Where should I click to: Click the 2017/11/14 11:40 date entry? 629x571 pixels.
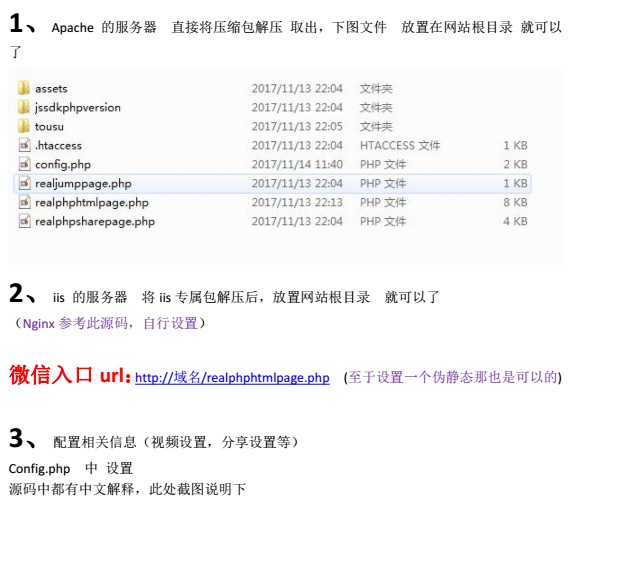pos(297,164)
